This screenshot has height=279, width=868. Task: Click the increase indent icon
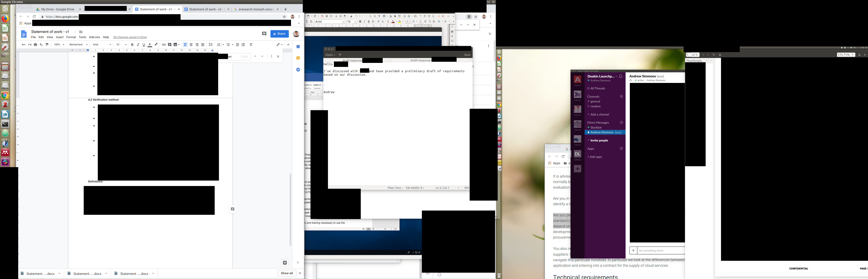point(243,44)
